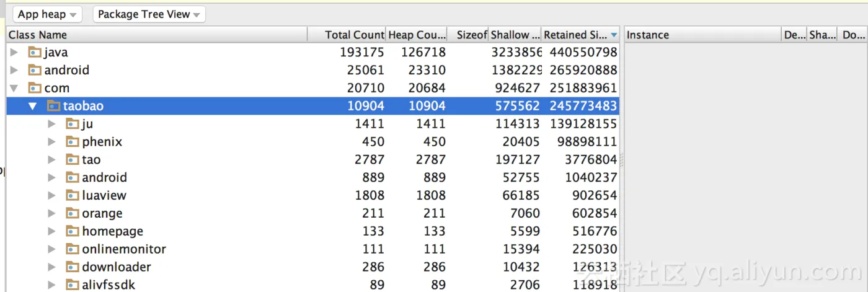Expand the ju package node
Image resolution: width=868 pixels, height=292 pixels.
(x=52, y=124)
